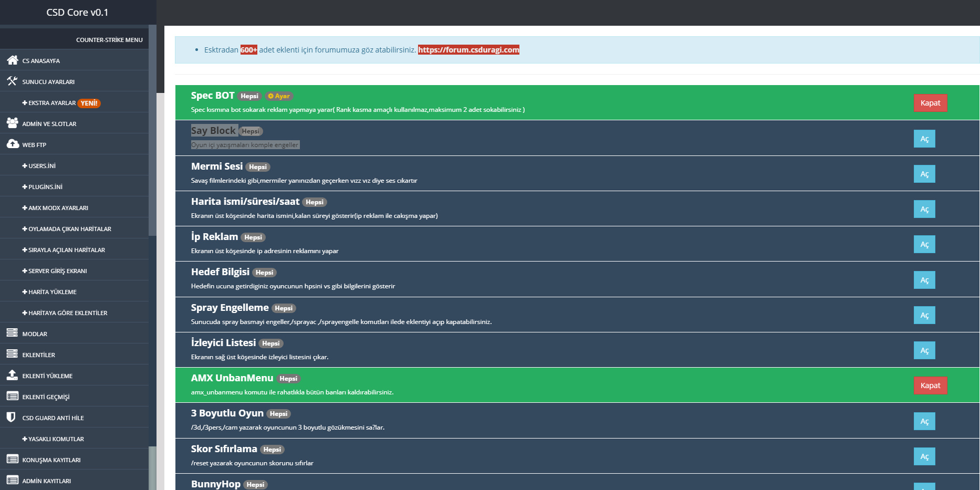Enable Spray Engelleme with Aç button
Image resolution: width=980 pixels, height=490 pixels.
pos(924,315)
